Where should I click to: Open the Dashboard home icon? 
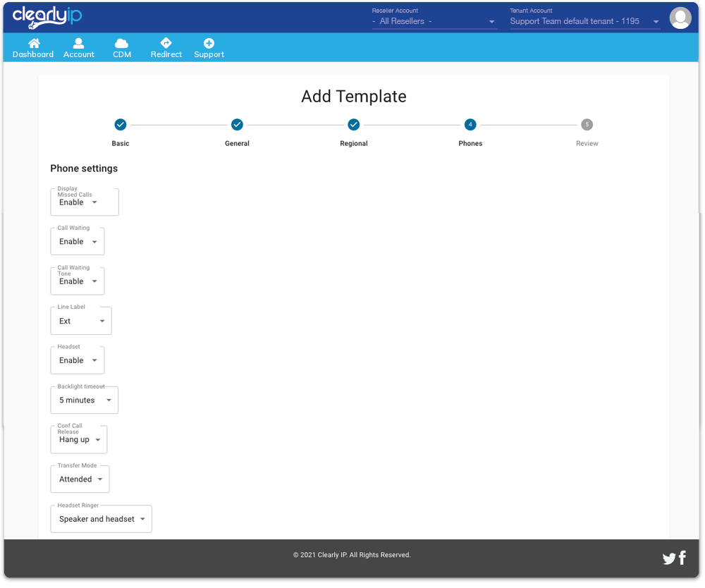tap(33, 44)
